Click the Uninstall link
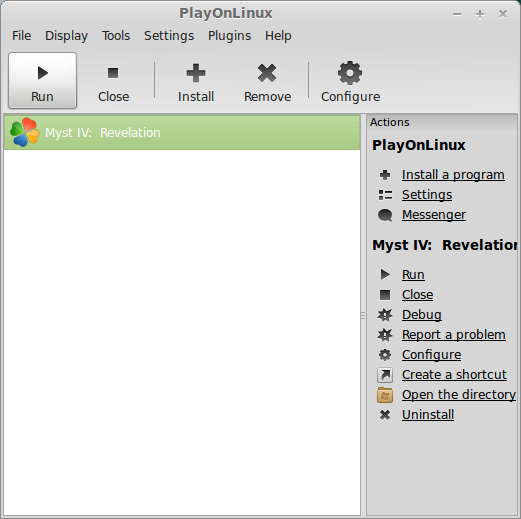The image size is (521, 519). [428, 415]
